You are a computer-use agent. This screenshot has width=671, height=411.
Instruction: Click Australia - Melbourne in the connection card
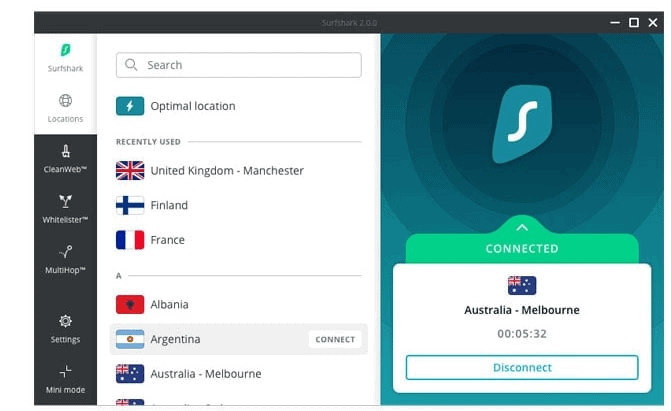coord(522,310)
